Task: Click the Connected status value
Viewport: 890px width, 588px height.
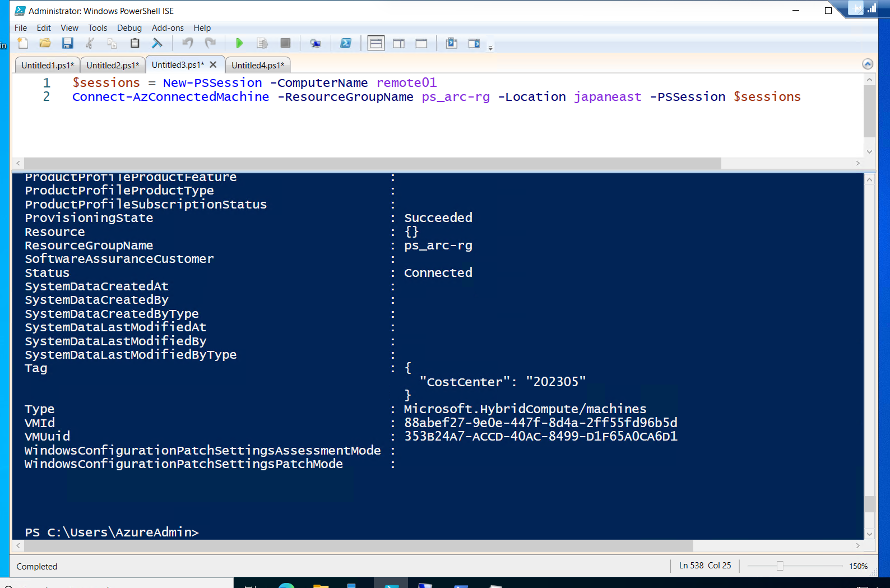Action: click(438, 272)
